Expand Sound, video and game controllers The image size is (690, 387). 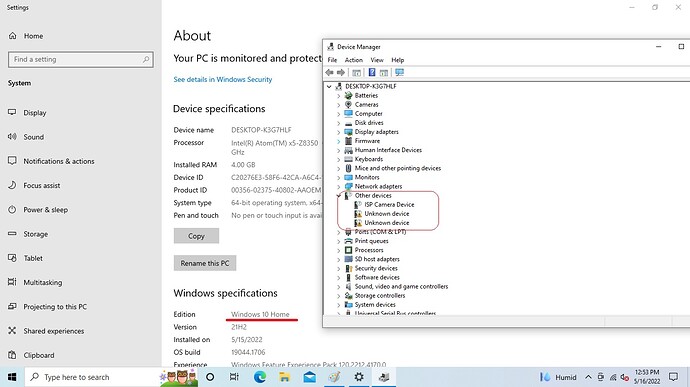(338, 287)
